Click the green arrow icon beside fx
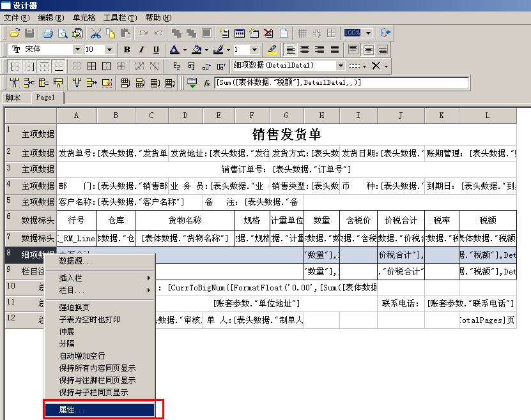 (x=192, y=83)
